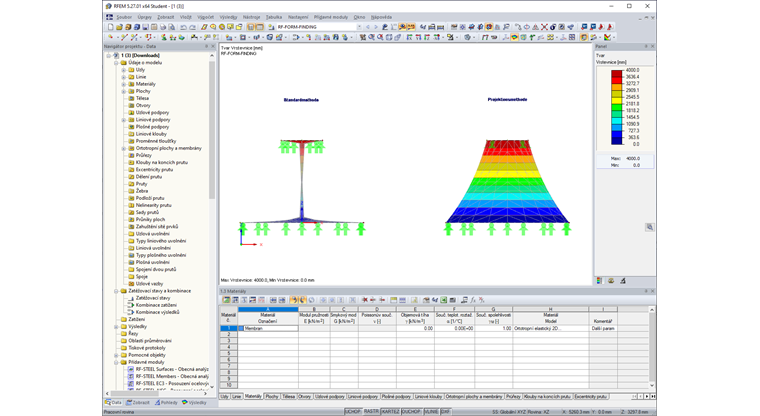Click the new node icon in second toolbar

(x=111, y=37)
